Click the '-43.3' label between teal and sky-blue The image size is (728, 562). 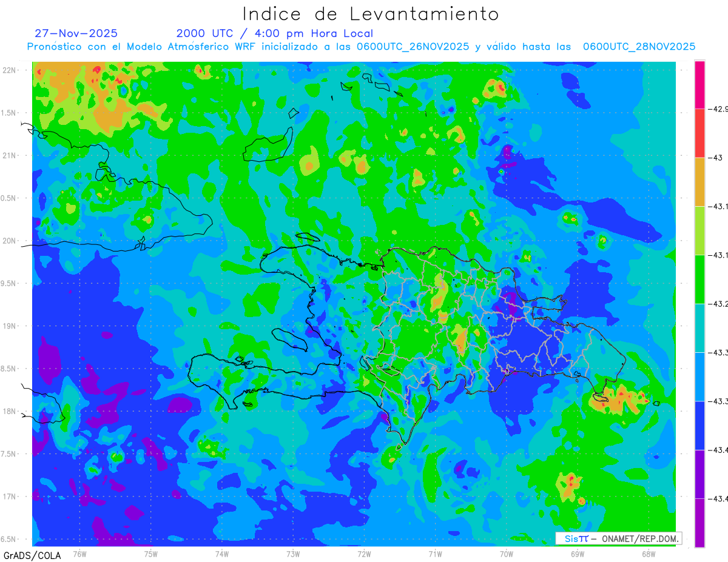tap(719, 352)
